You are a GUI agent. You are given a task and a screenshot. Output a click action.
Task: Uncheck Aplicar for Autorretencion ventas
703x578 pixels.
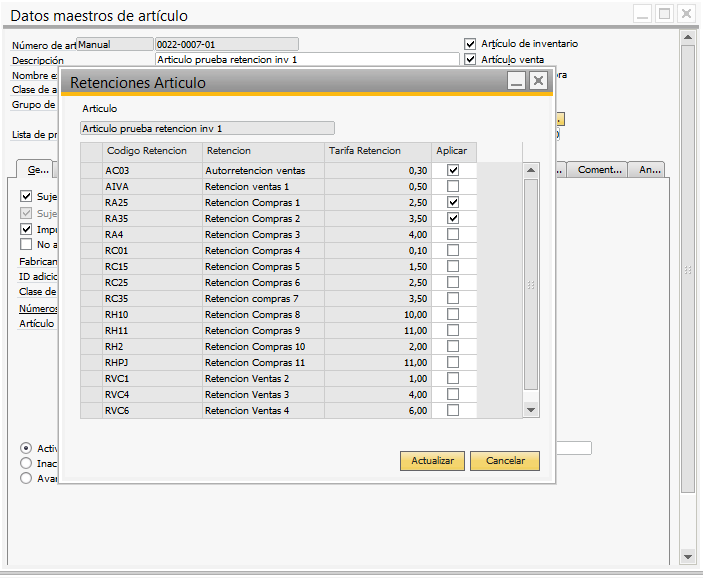453,171
